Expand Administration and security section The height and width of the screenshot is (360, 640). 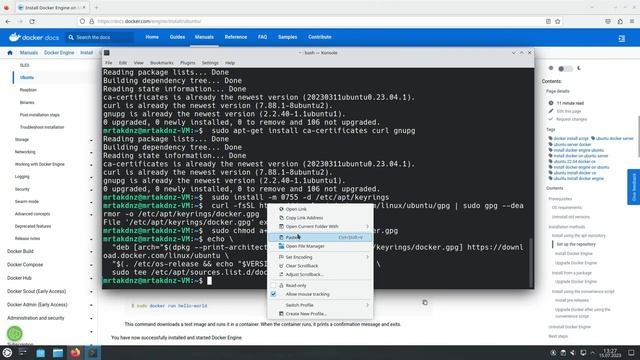91,318
